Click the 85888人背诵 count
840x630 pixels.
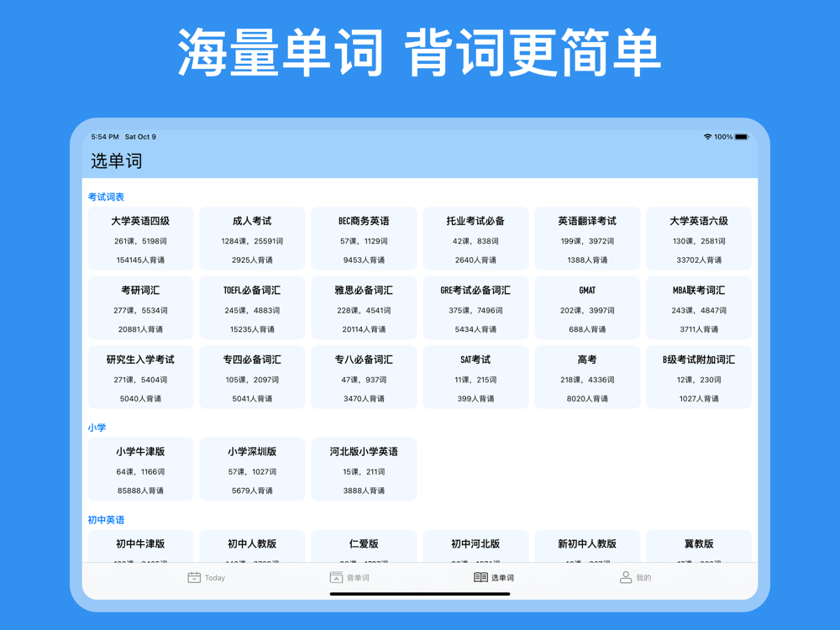tap(140, 491)
